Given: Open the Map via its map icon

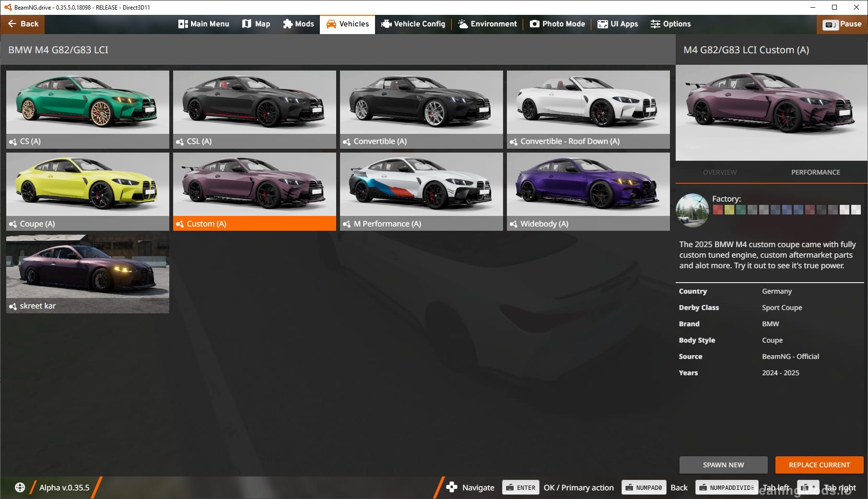Looking at the screenshot, I should tap(246, 24).
